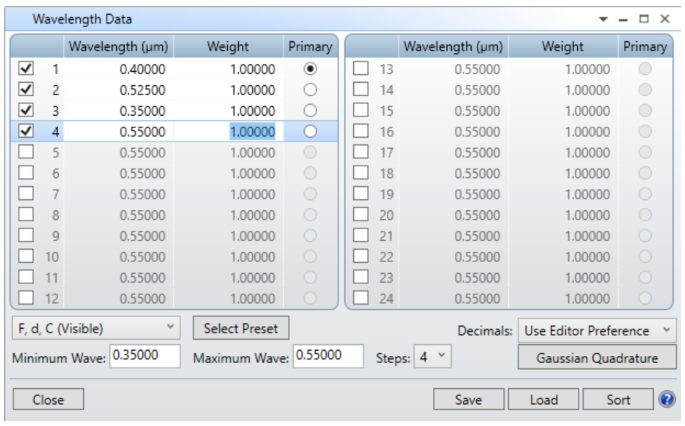This screenshot has height=426, width=685.
Task: Expand the Decimals Use Editor Preference dropdown
Action: 597,331
